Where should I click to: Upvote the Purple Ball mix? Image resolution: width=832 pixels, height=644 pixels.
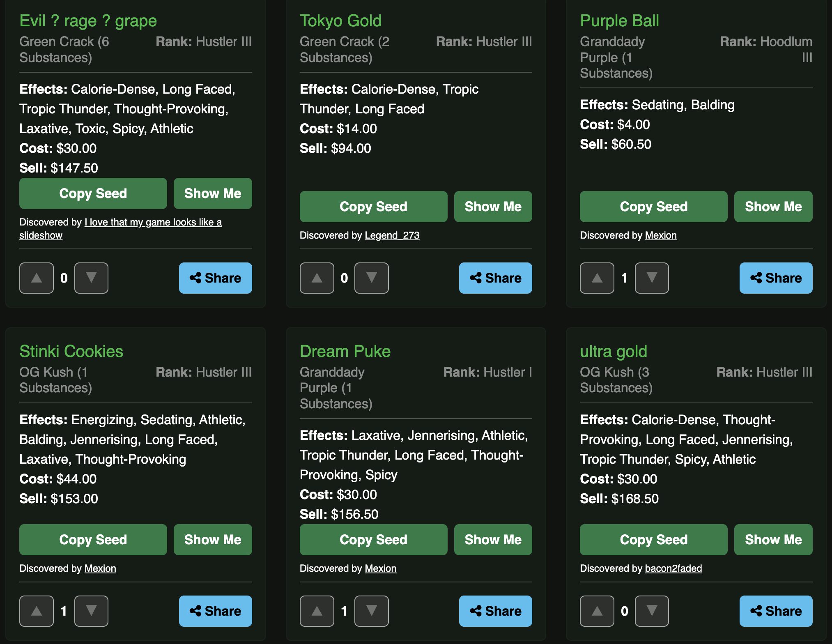coord(597,278)
